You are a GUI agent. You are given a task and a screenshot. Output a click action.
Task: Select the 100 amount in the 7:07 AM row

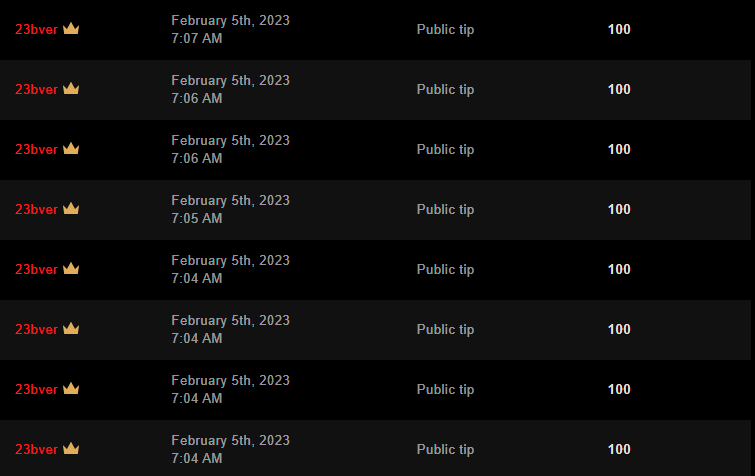tap(619, 30)
